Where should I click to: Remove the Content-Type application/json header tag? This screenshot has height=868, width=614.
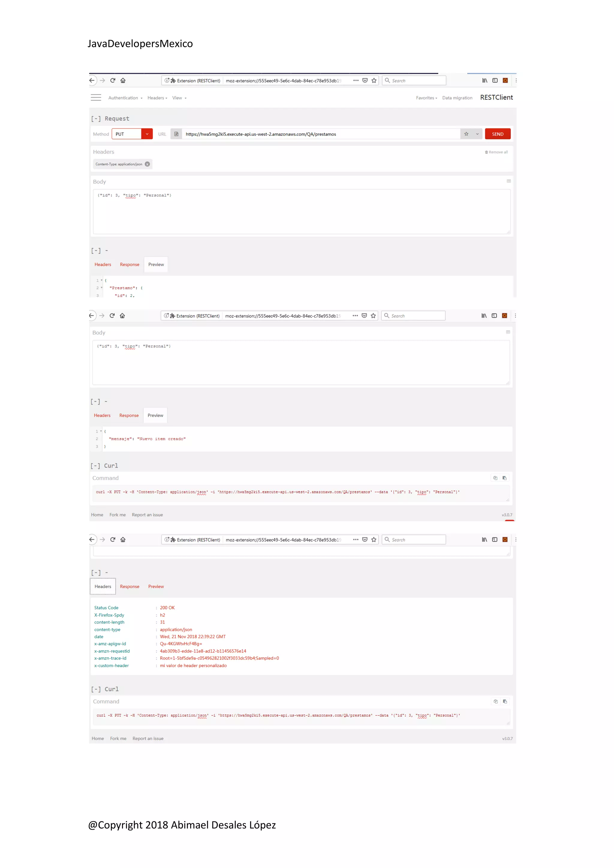pyautogui.click(x=148, y=164)
